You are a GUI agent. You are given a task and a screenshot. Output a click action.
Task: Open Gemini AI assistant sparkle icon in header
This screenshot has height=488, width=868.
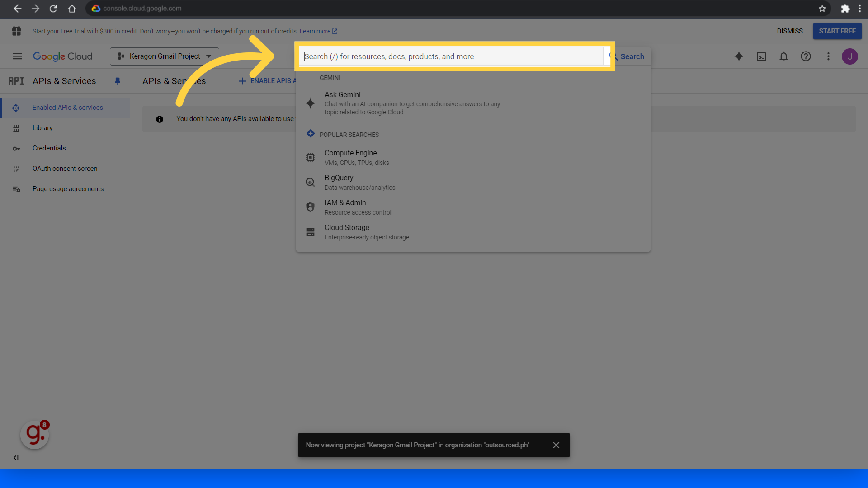coord(739,56)
